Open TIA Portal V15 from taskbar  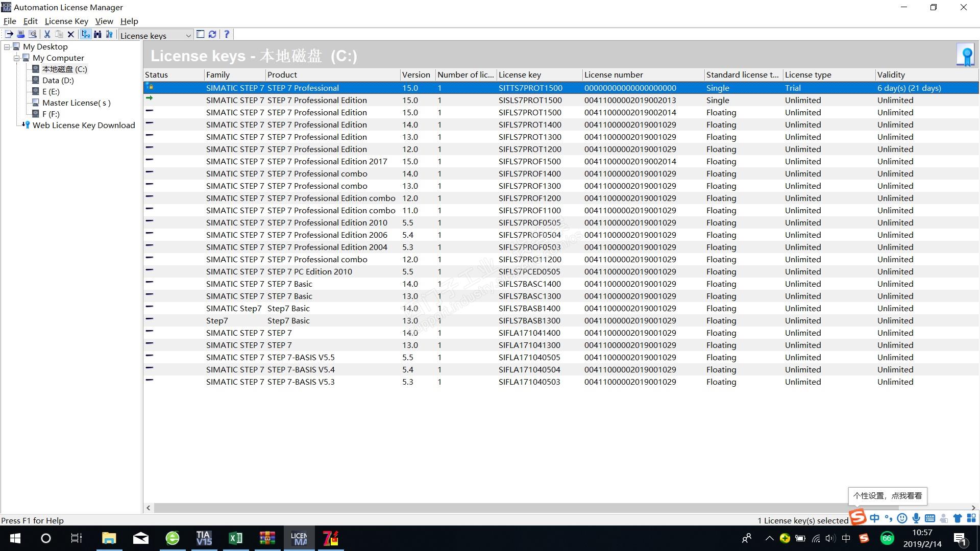point(204,538)
